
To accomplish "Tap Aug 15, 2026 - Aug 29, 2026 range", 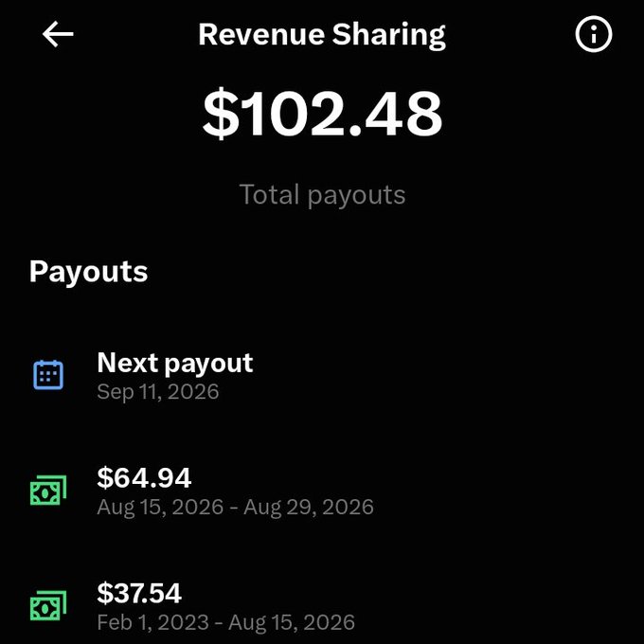I will point(235,507).
